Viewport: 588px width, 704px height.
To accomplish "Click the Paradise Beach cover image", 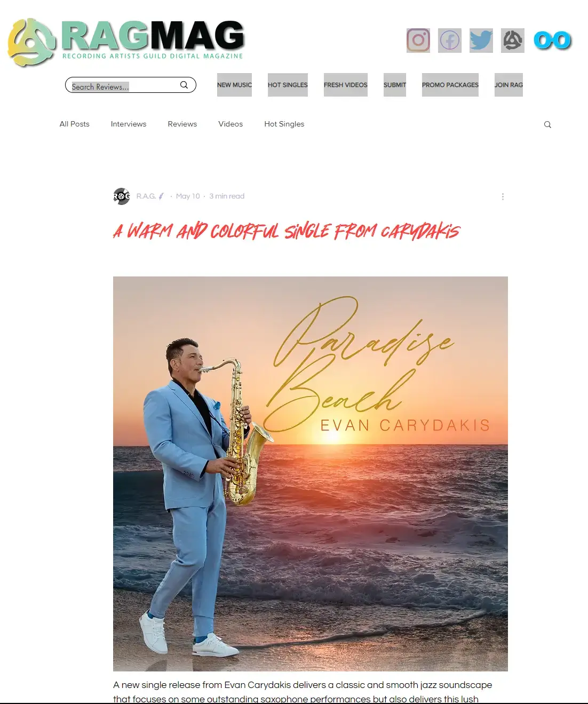I will pos(311,473).
